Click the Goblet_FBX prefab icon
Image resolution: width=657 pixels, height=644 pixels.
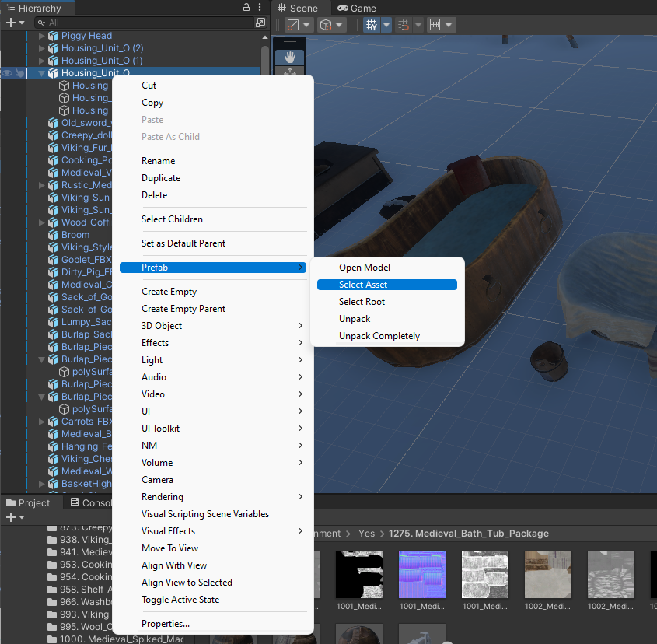click(x=53, y=260)
